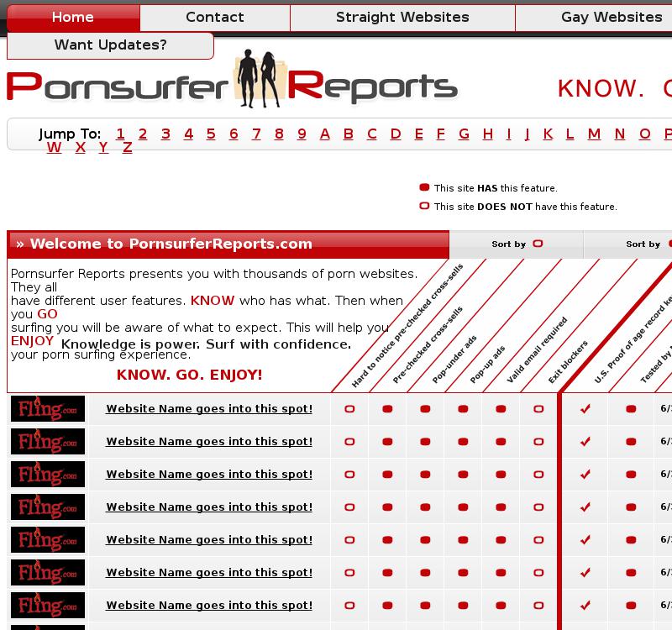Screen dimensions: 672x630
Task: Jump to sites starting with 2
Action: [x=143, y=134]
